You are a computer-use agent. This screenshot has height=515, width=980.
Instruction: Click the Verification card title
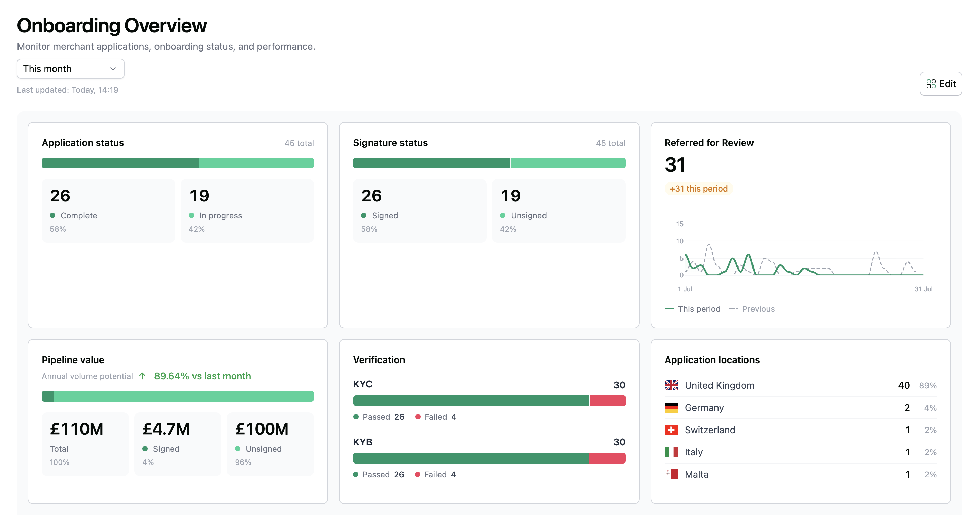tap(379, 360)
